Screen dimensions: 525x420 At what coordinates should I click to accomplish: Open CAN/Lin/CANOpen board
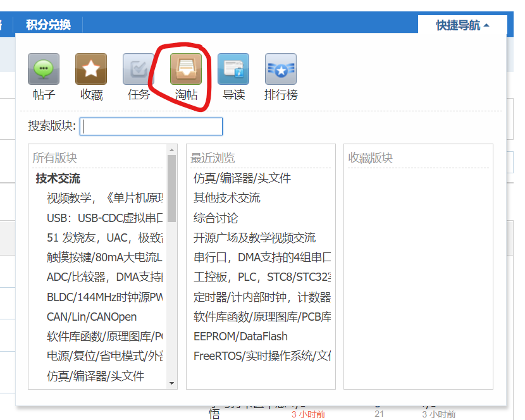(x=92, y=316)
